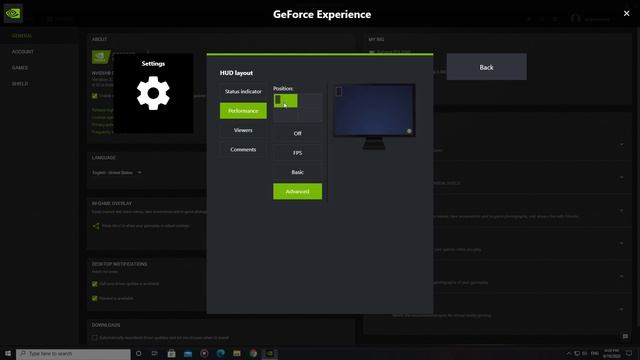Go back using the Back button

click(487, 67)
